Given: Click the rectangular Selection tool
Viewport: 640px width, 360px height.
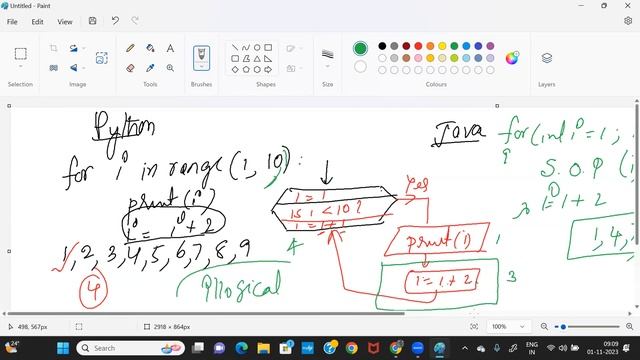Looking at the screenshot, I should (20, 54).
